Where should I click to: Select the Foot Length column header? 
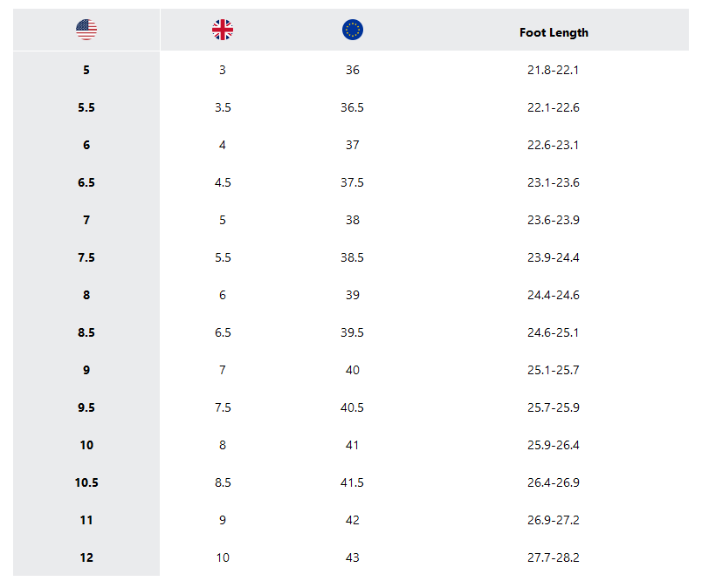pos(554,32)
